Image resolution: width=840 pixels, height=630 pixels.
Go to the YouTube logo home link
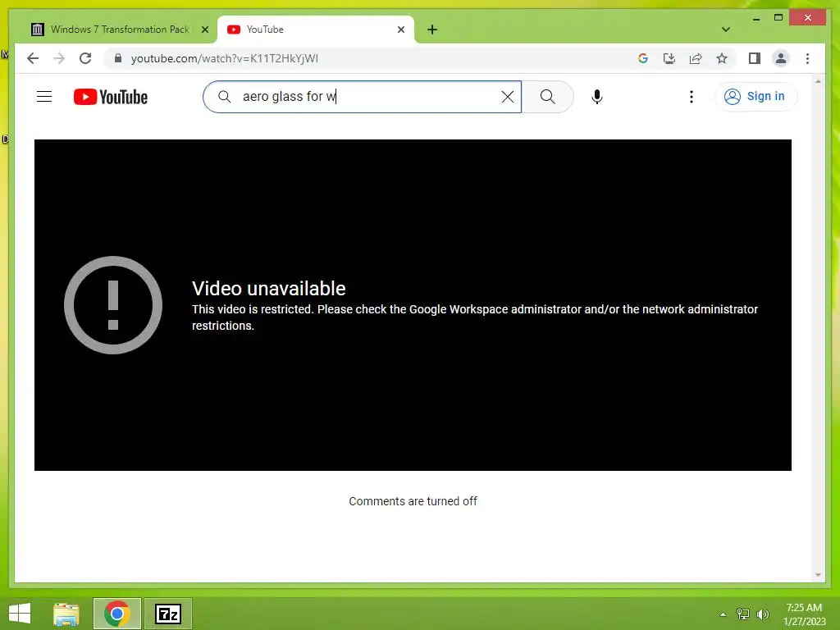[x=111, y=97]
